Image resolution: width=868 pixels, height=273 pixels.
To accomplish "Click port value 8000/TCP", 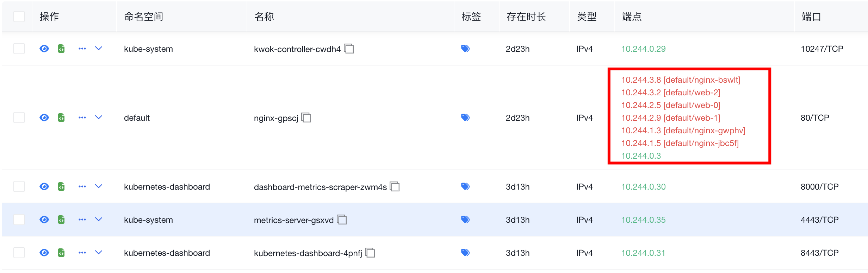I will pos(819,187).
